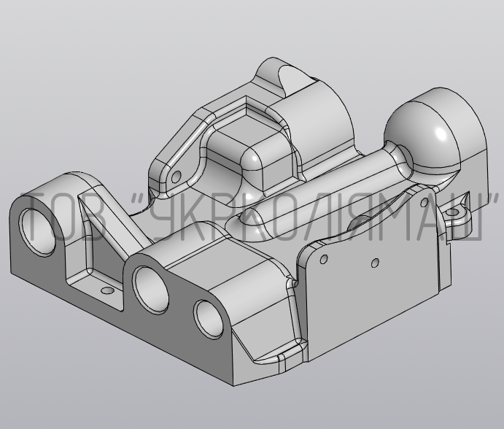This screenshot has width=504, height=429.
Task: Select the small hole in the recessed pocket floor
Action: pos(109,290)
